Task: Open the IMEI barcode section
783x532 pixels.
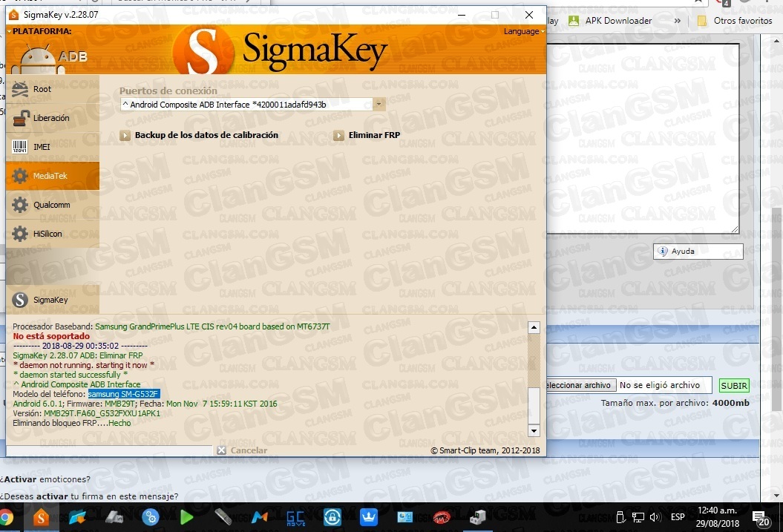Action: pos(53,147)
